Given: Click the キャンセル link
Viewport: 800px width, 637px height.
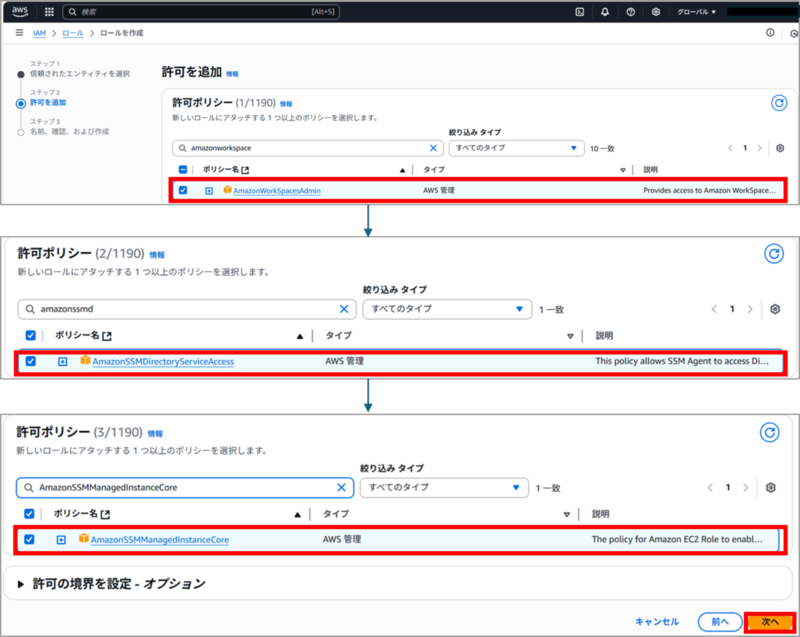Looking at the screenshot, I should 657,622.
